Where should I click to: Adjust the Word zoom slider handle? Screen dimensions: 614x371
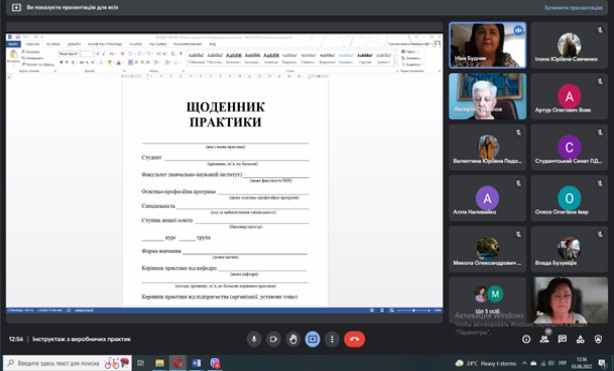pos(414,310)
